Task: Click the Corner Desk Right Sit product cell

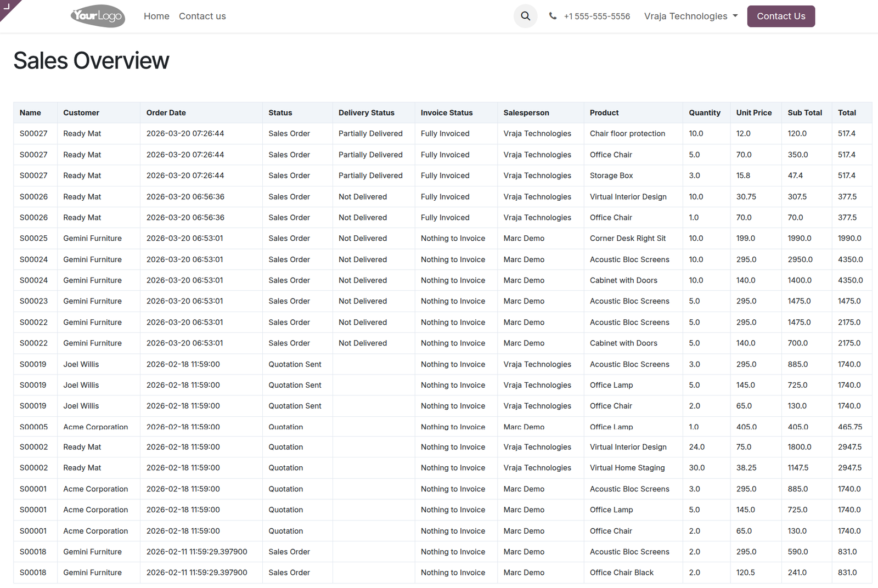Action: 627,238
